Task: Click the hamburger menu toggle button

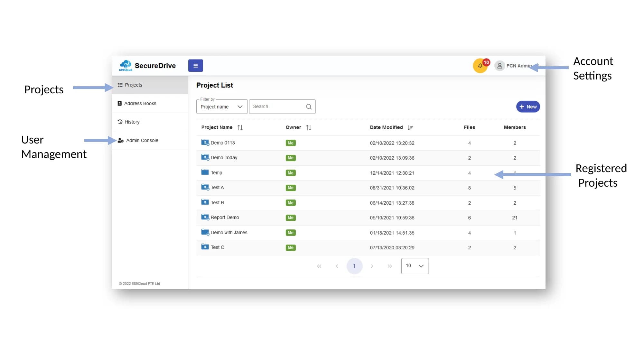Action: click(195, 66)
